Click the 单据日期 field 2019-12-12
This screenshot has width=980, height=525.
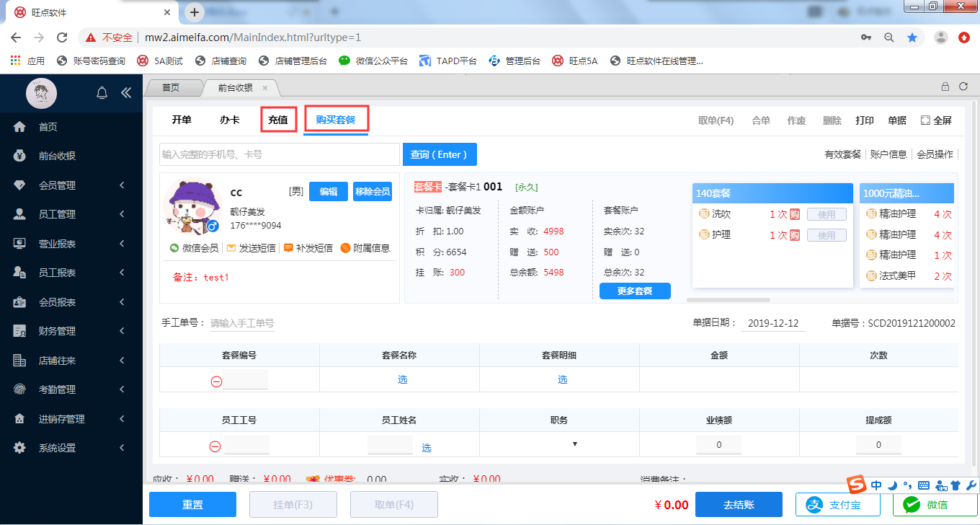click(773, 324)
